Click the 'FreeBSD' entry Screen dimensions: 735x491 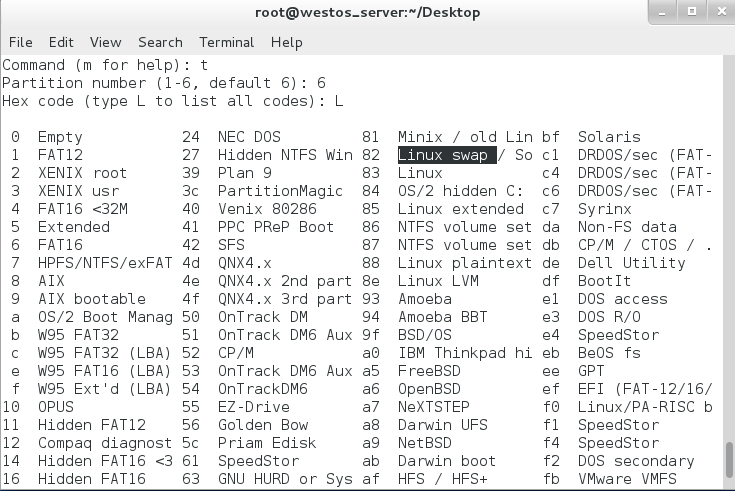pos(429,371)
